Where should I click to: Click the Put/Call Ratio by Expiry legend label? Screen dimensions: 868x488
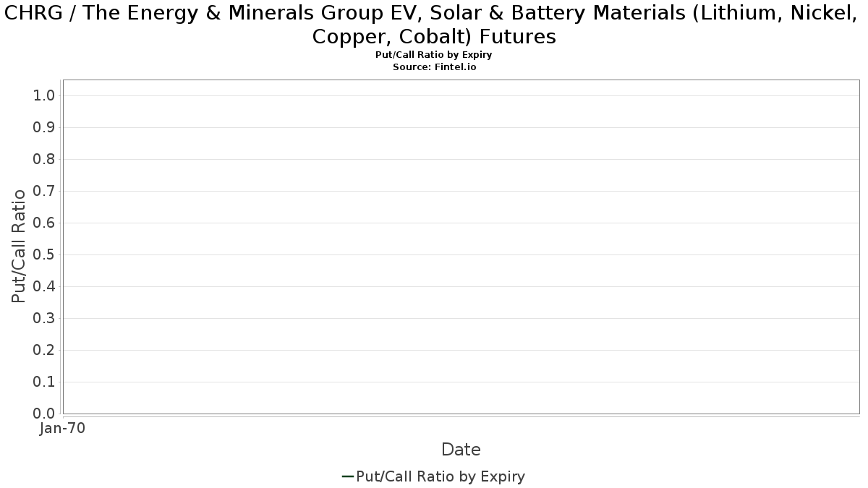pyautogui.click(x=441, y=476)
